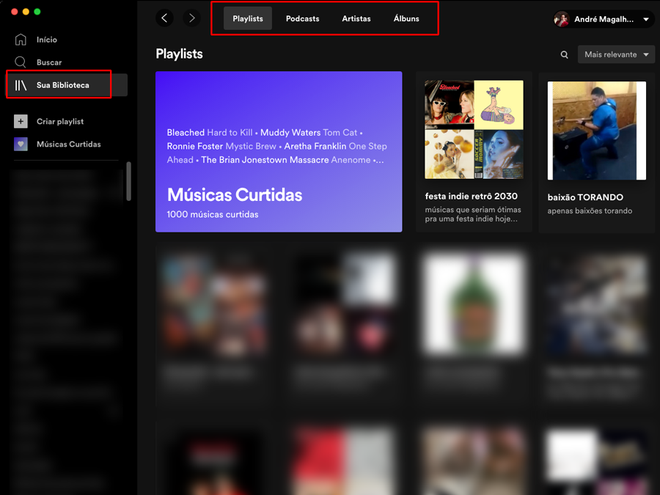Switch to the Álbuns tab
This screenshot has height=495, width=660.
point(406,19)
